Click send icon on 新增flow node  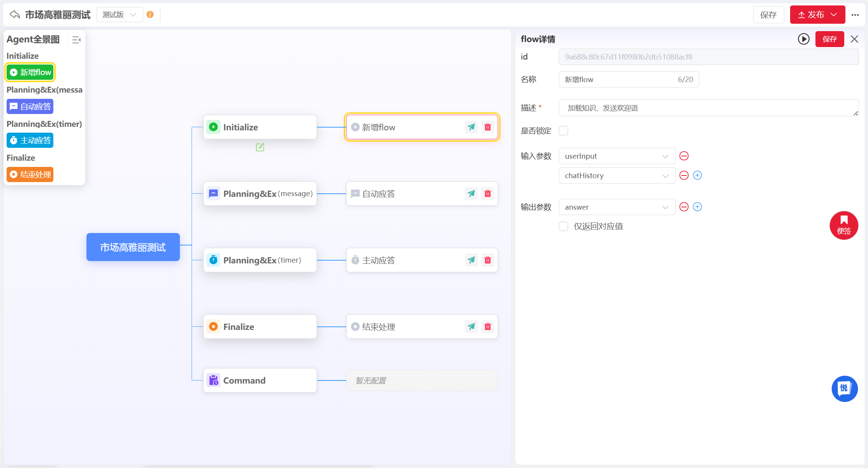click(x=471, y=127)
